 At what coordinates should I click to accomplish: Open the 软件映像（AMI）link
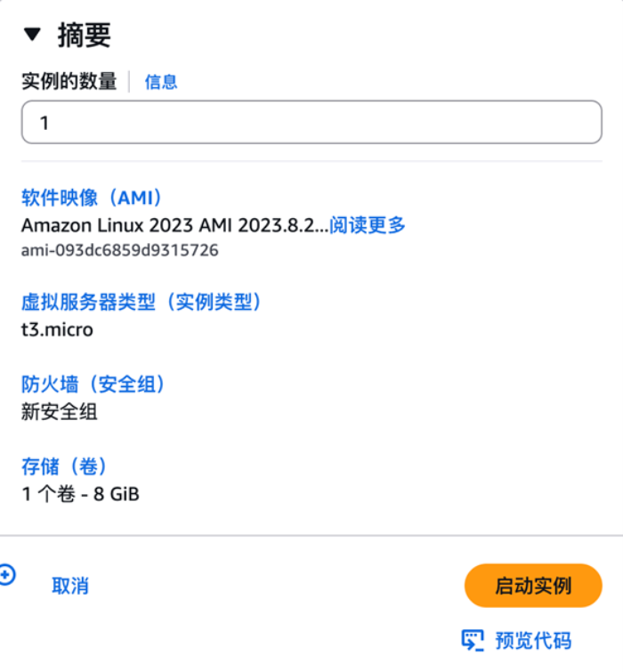pyautogui.click(x=93, y=198)
